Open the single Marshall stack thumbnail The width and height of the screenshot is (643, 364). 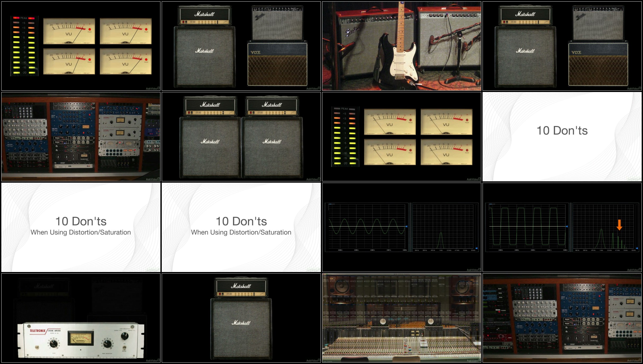click(241, 318)
